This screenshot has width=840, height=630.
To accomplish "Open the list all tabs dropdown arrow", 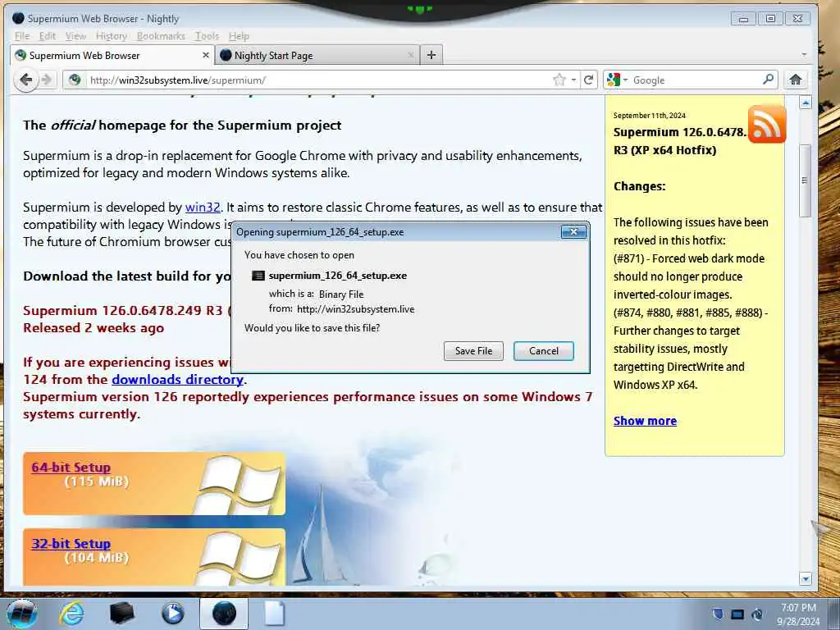I will click(804, 55).
